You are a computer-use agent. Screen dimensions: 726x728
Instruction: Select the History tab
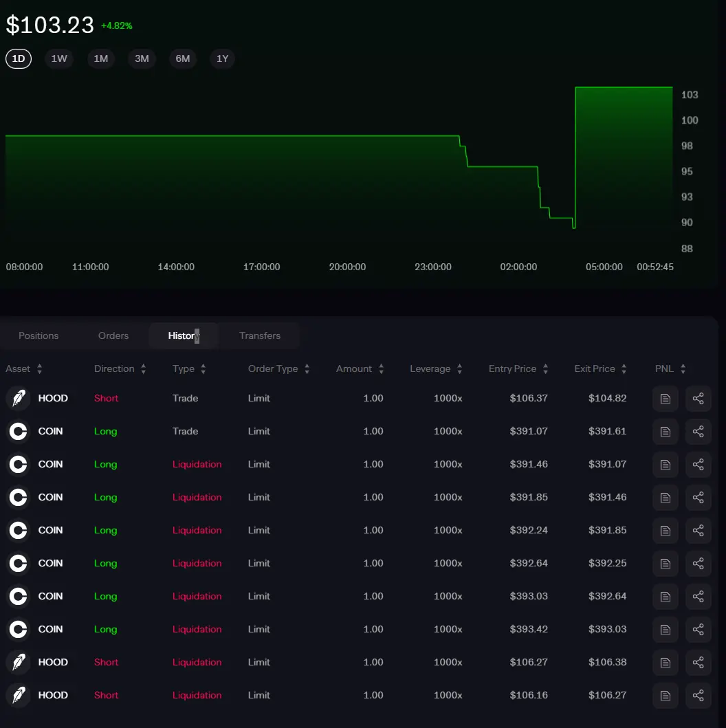coord(184,335)
